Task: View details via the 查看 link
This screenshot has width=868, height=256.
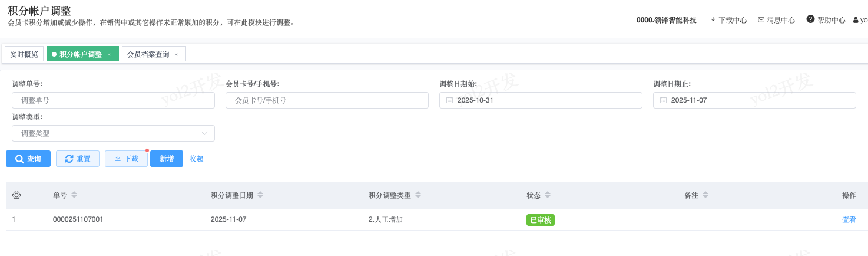Action: [x=849, y=220]
